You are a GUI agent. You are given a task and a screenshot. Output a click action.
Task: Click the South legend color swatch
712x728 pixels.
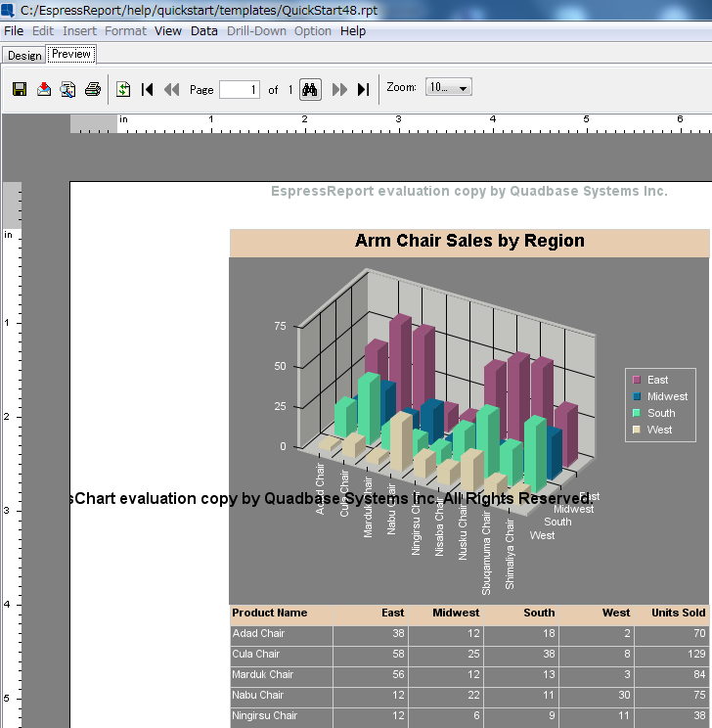[x=637, y=413]
